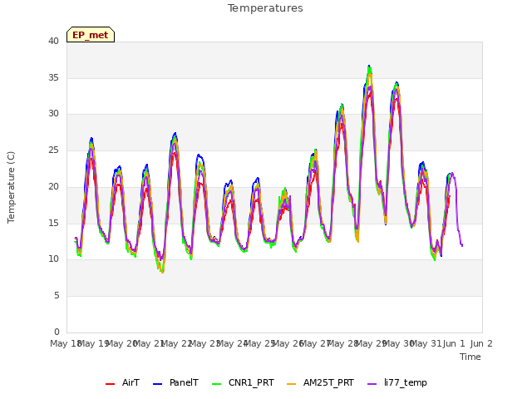Viewport: 532px width, 399px height.
Task: Click the 30 y-axis tick label
Action: (53, 114)
